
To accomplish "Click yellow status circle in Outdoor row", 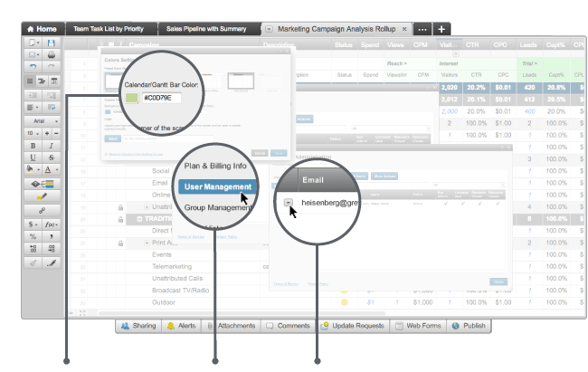I will pos(345,302).
